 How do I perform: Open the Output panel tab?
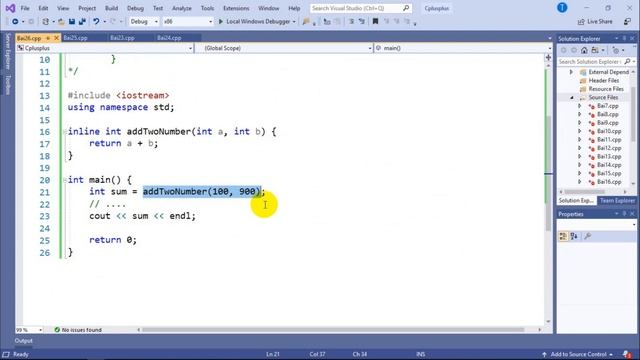coord(24,341)
